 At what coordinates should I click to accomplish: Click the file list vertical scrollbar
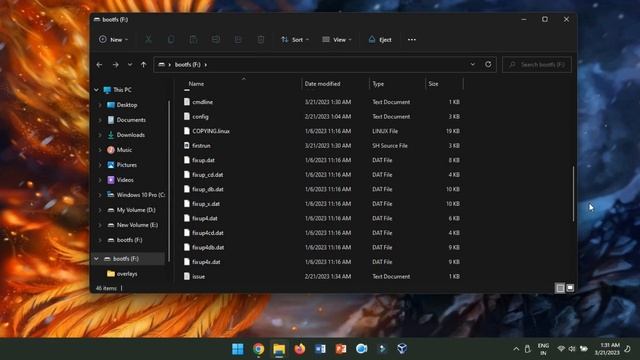pyautogui.click(x=573, y=194)
